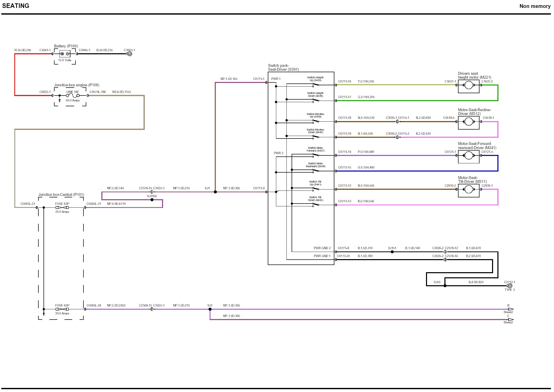Follow the B Sheet2 reference arrow

(x=510, y=309)
